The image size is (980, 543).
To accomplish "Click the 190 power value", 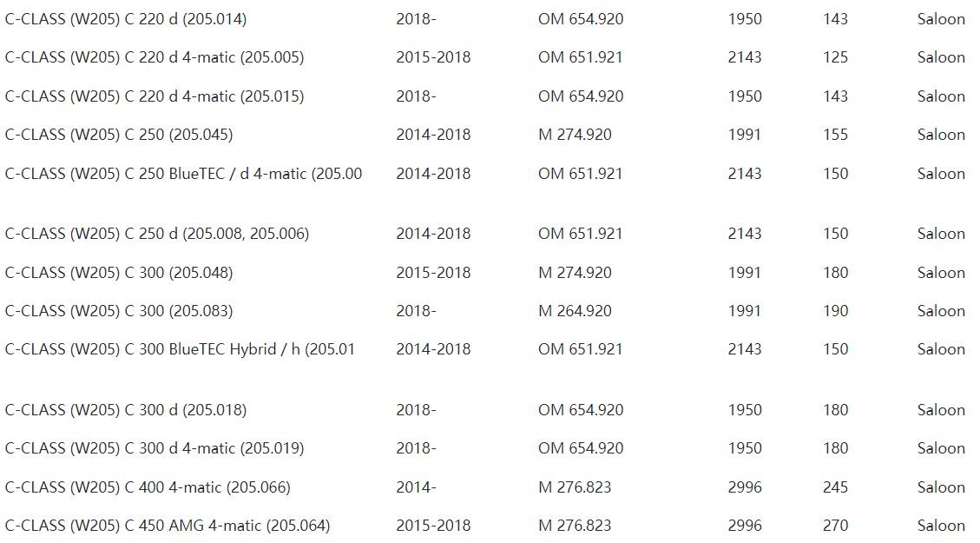I will pyautogui.click(x=835, y=311).
